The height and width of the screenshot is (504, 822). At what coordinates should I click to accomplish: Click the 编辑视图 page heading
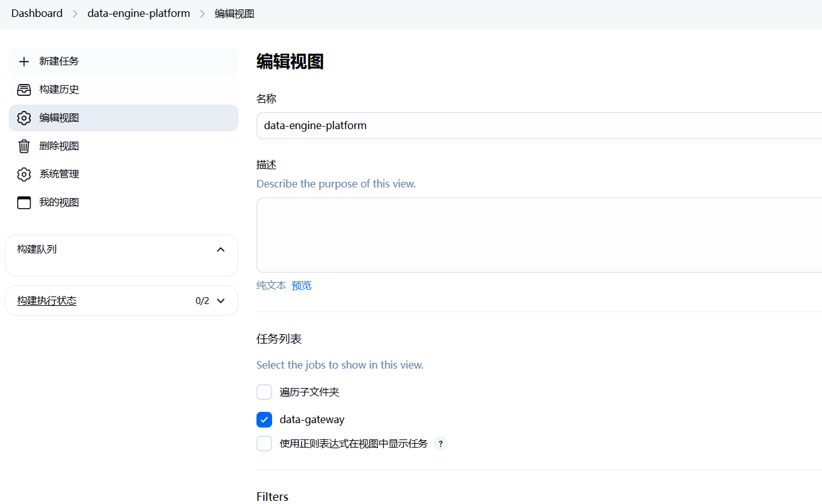pyautogui.click(x=290, y=61)
